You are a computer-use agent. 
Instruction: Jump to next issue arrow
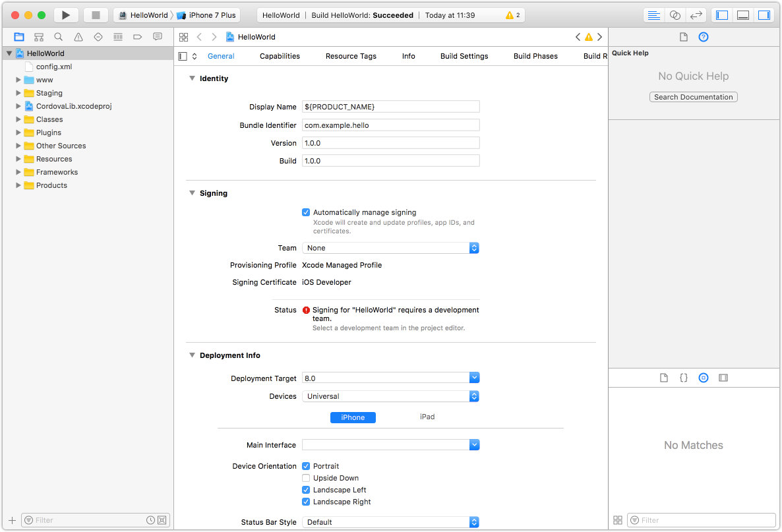tap(599, 37)
